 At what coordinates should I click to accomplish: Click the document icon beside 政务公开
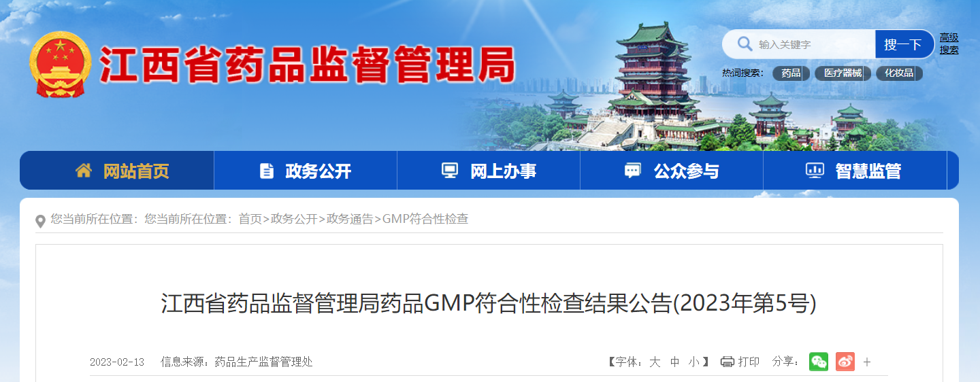point(267,171)
